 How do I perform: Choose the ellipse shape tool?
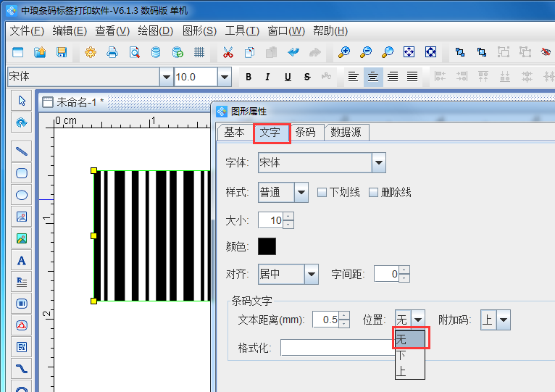coord(22,195)
